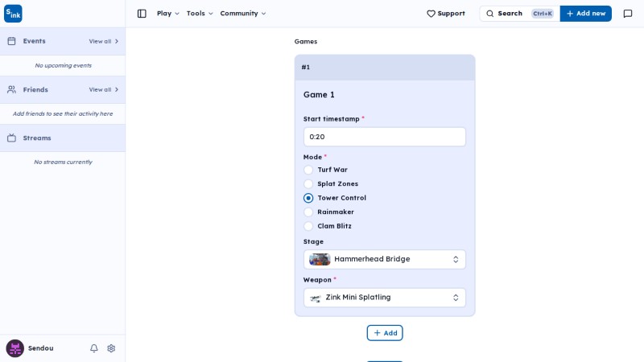Click the Streams TV icon
The height and width of the screenshot is (362, 644).
[11, 138]
